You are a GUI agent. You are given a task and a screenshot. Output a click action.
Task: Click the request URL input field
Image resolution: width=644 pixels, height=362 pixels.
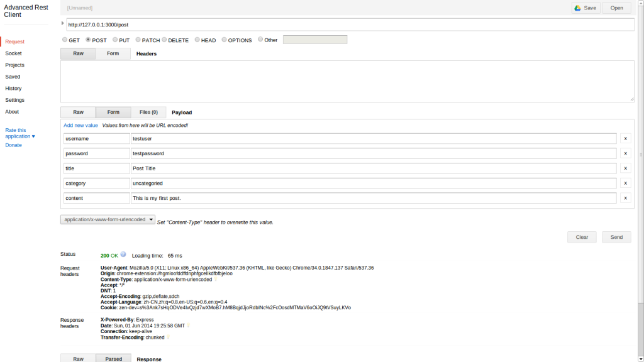point(350,25)
